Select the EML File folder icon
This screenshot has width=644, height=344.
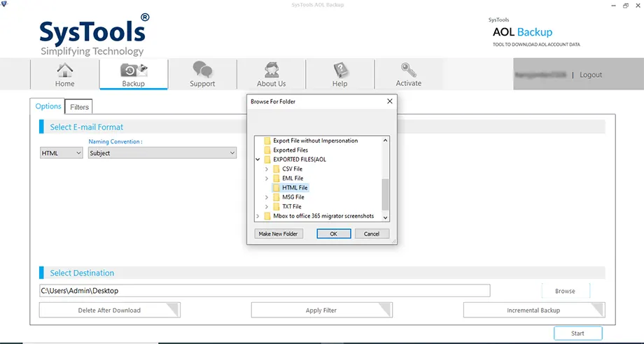click(x=276, y=178)
